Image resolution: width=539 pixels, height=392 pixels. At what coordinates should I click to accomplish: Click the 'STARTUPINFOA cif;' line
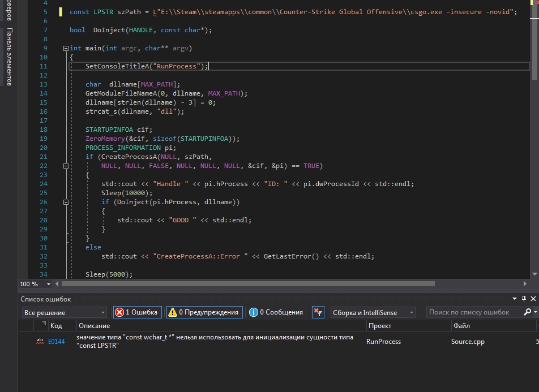click(119, 130)
